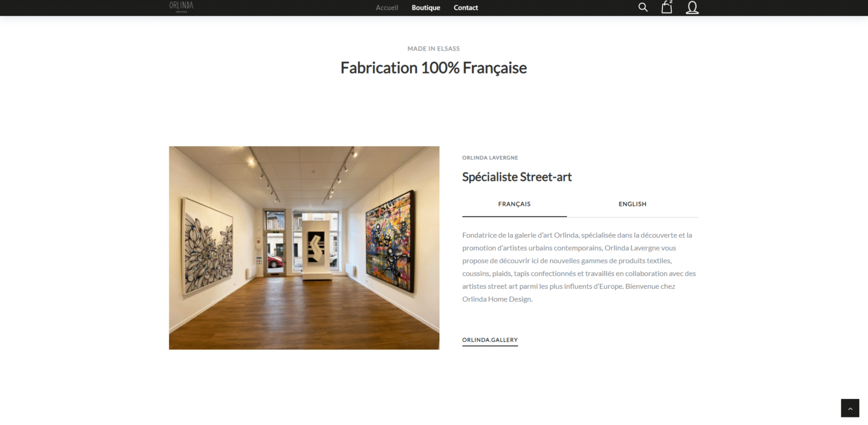Click the Orlinda logo in header
Image resolution: width=868 pixels, height=425 pixels.
pyautogui.click(x=181, y=7)
